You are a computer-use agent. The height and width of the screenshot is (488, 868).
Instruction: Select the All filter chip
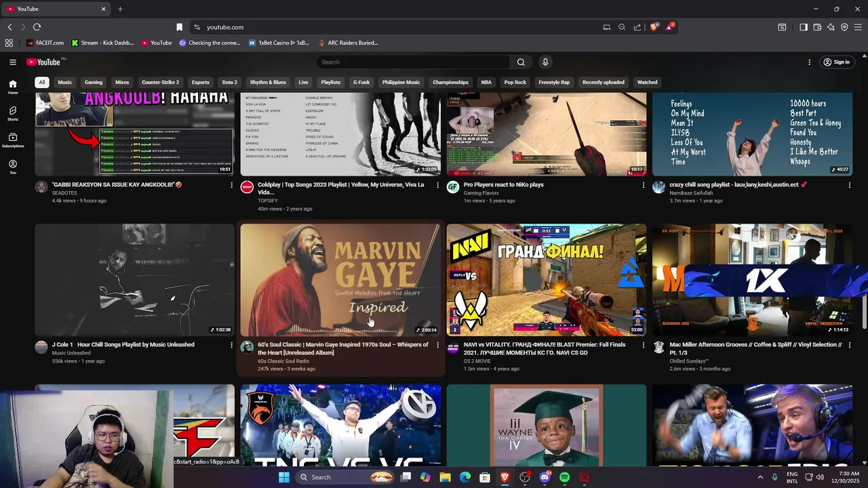pyautogui.click(x=41, y=82)
